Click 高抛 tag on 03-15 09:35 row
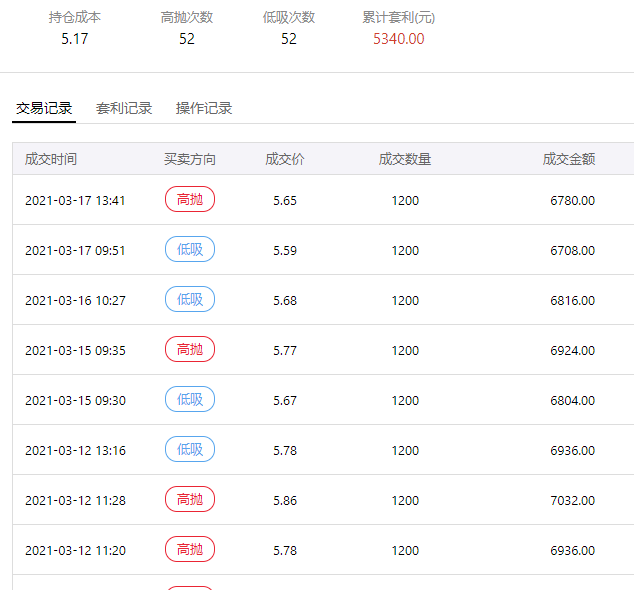 click(x=190, y=350)
